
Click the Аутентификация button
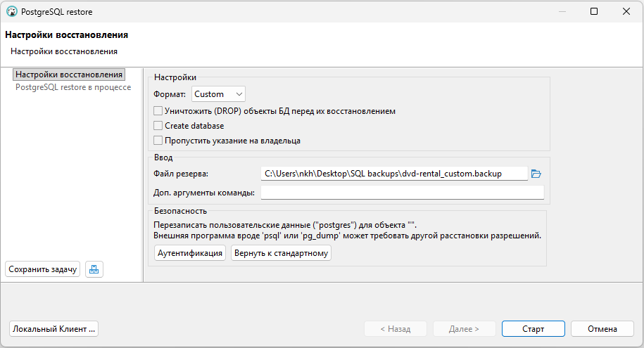pos(190,253)
